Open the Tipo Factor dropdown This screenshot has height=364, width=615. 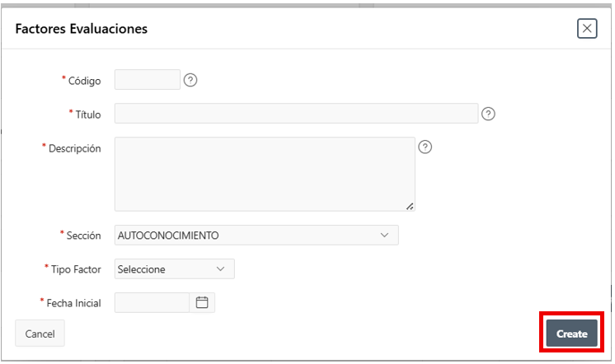tap(174, 269)
